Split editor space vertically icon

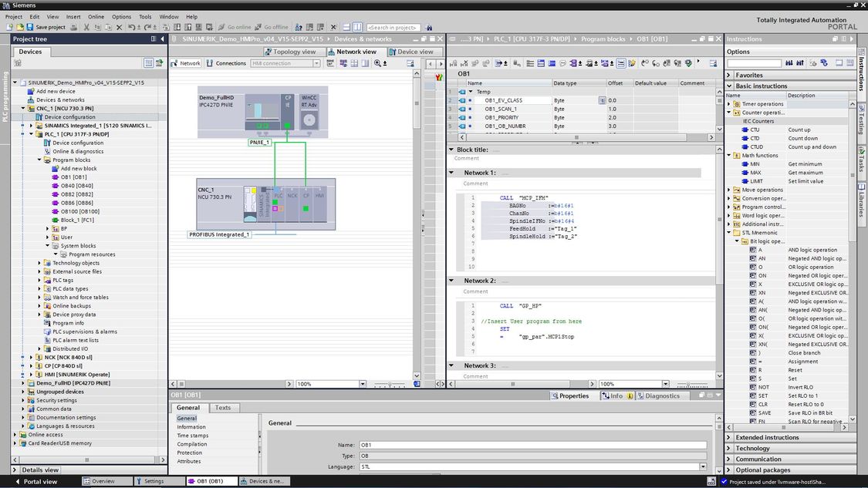tap(357, 27)
